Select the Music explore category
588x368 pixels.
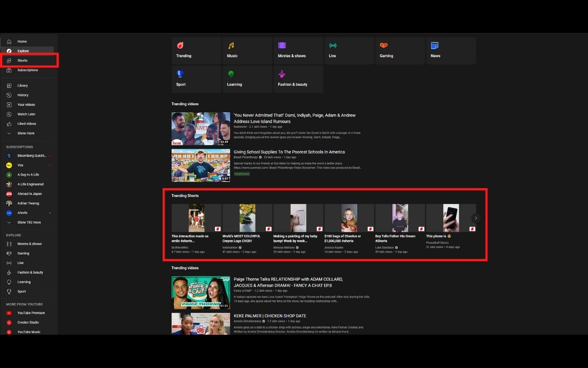click(232, 46)
